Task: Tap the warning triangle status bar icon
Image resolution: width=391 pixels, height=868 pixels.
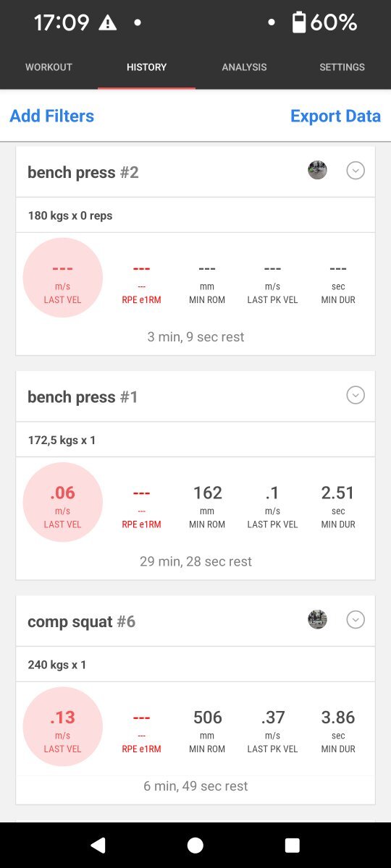Action: coord(107,22)
